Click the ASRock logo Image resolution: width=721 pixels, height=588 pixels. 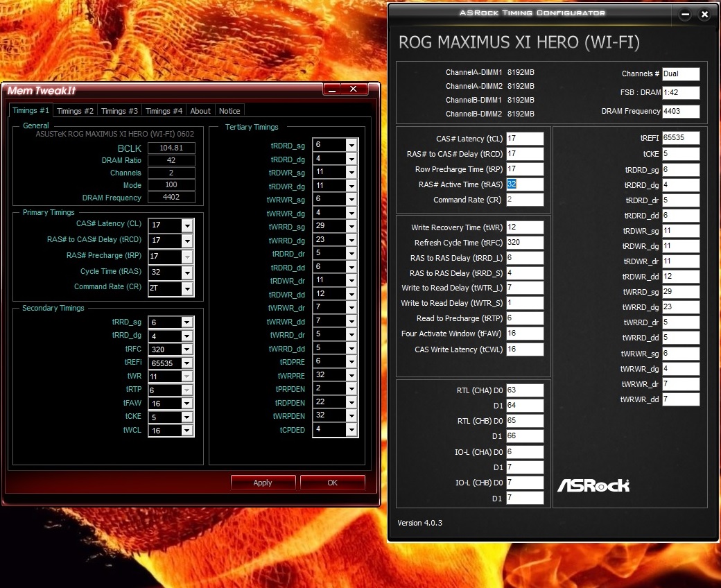pyautogui.click(x=593, y=485)
